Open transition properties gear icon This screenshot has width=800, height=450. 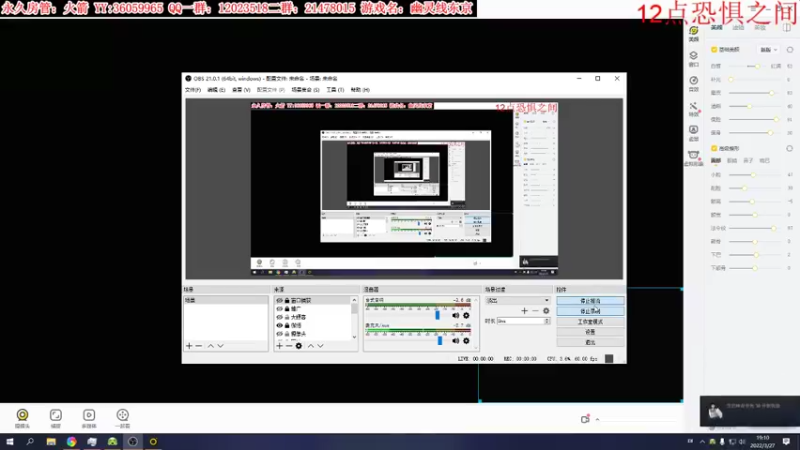tap(546, 311)
